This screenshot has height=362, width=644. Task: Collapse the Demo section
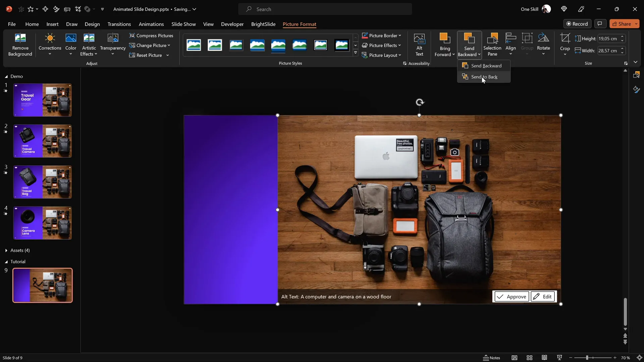[x=6, y=76]
